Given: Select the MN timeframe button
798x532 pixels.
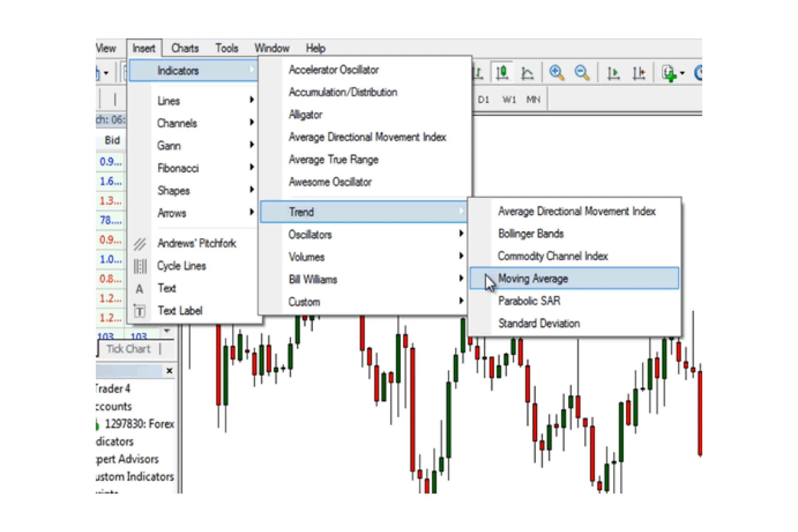Looking at the screenshot, I should click(533, 100).
